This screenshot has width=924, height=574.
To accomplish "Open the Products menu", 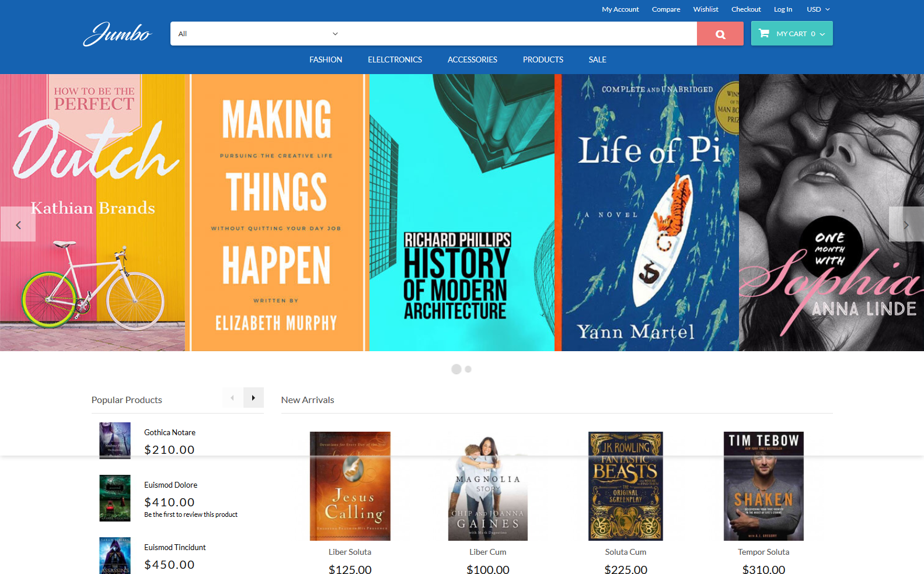I will [543, 60].
